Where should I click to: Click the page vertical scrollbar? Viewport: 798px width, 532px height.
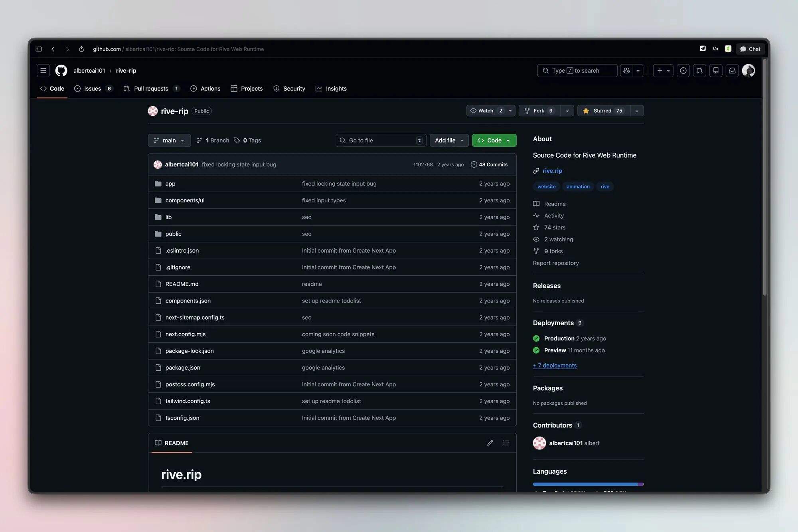click(764, 178)
